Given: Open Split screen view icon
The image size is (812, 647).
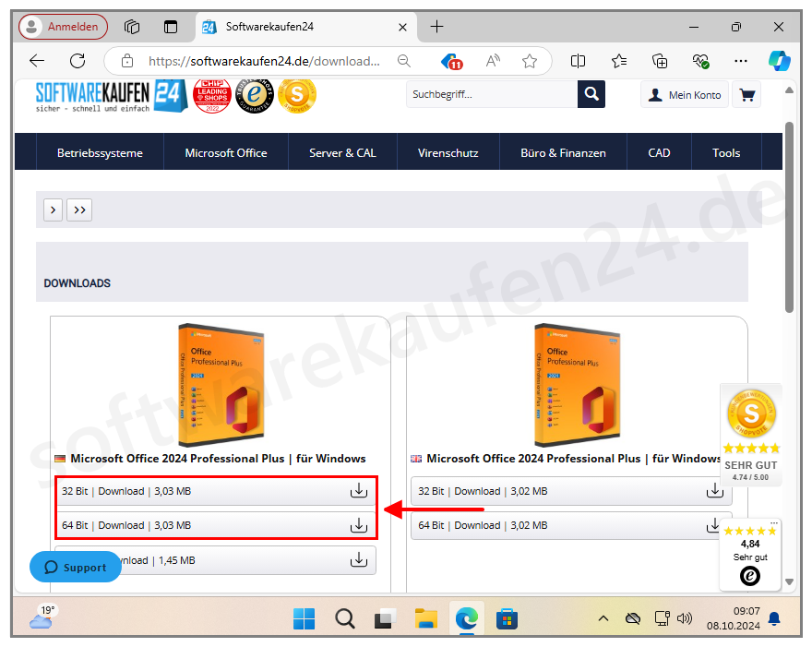Looking at the screenshot, I should [x=578, y=61].
